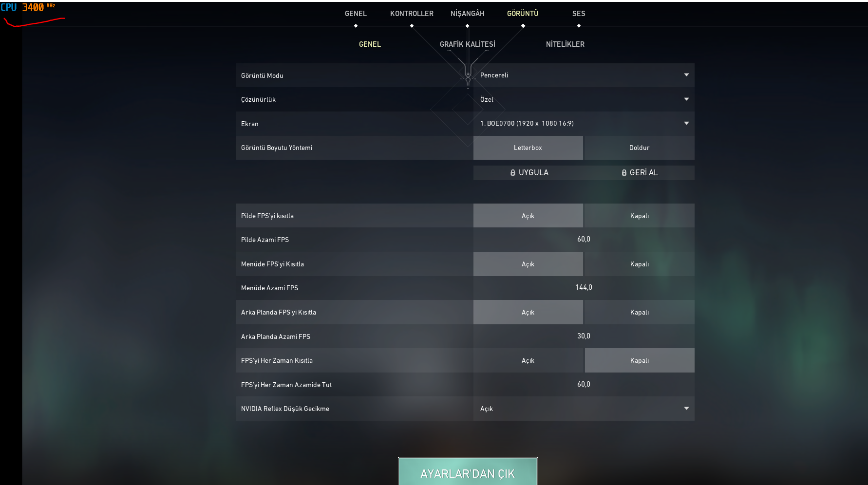Image resolution: width=868 pixels, height=485 pixels.
Task: Click the Görüntü Modu label
Action: pos(262,75)
